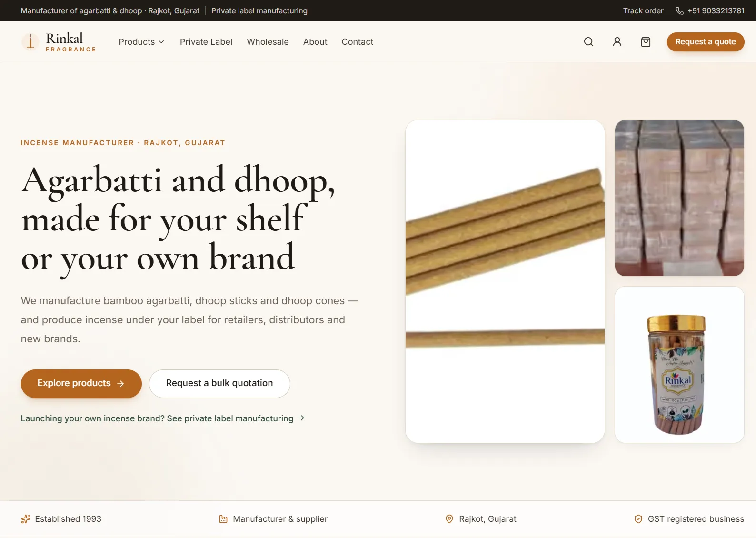Open the Contact page
The width and height of the screenshot is (756, 538).
pos(358,42)
